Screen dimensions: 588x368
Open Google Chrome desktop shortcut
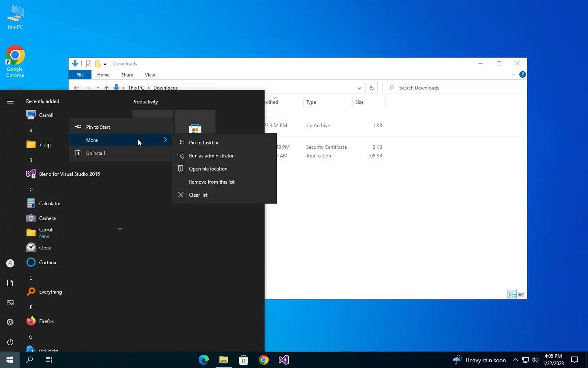pyautogui.click(x=15, y=61)
